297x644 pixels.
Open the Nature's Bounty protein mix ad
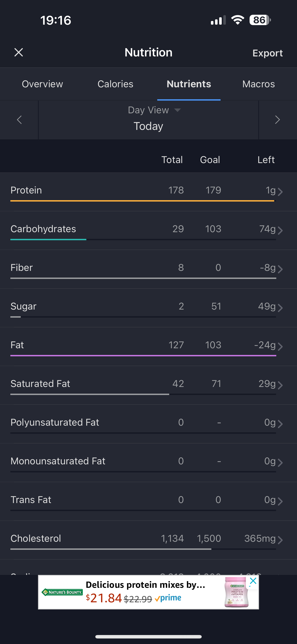point(148,592)
